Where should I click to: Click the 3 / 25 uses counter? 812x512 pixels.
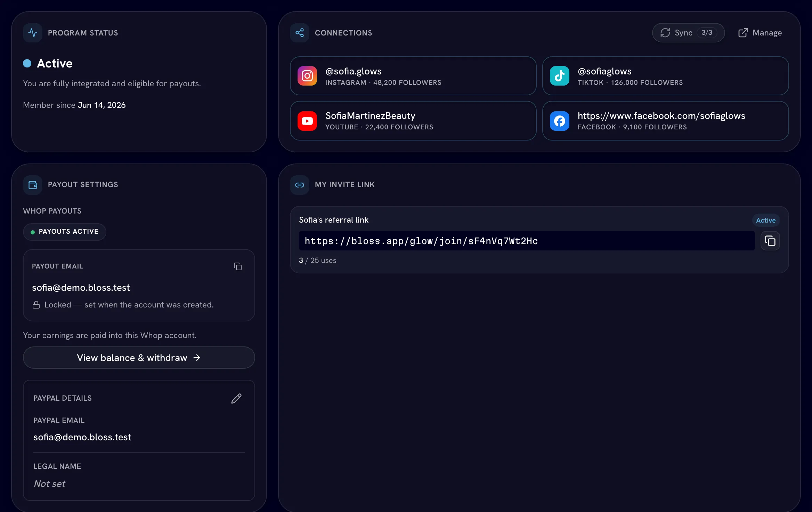[317, 261]
